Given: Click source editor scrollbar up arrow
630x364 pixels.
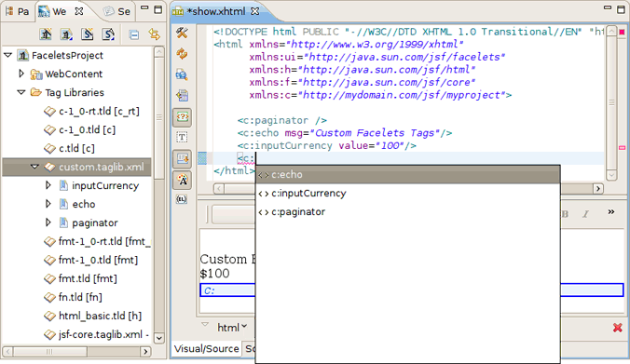Looking at the screenshot, I should pyautogui.click(x=611, y=32).
